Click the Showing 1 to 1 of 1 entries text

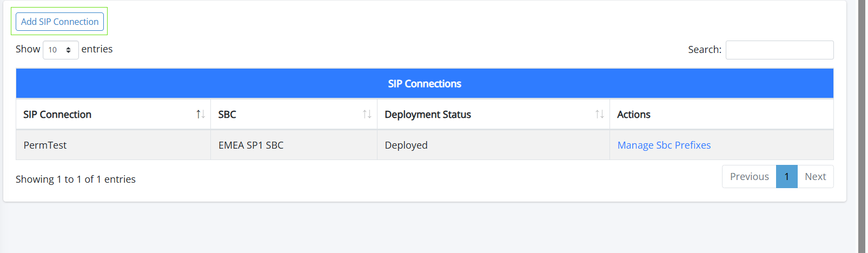coord(76,179)
